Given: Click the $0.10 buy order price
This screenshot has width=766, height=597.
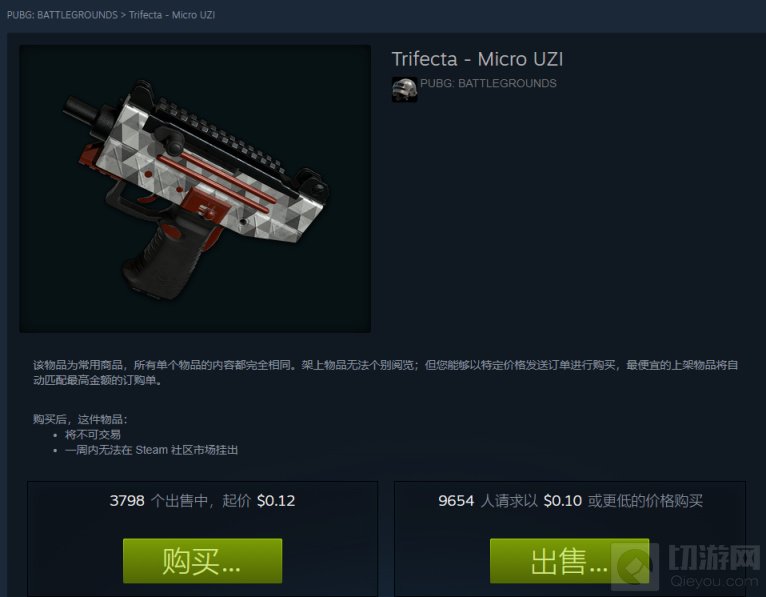Looking at the screenshot, I should (563, 501).
